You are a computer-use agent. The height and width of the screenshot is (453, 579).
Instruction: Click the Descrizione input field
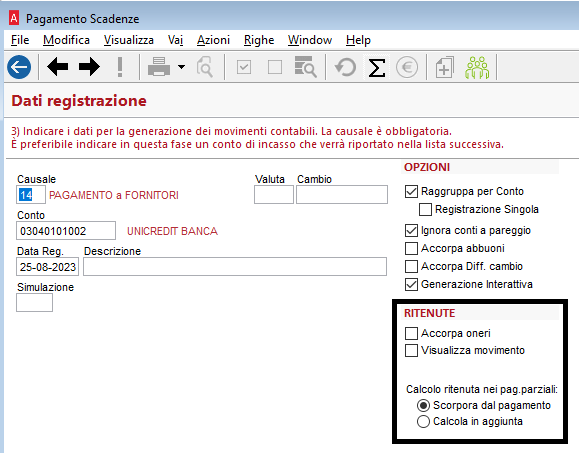pyautogui.click(x=235, y=267)
